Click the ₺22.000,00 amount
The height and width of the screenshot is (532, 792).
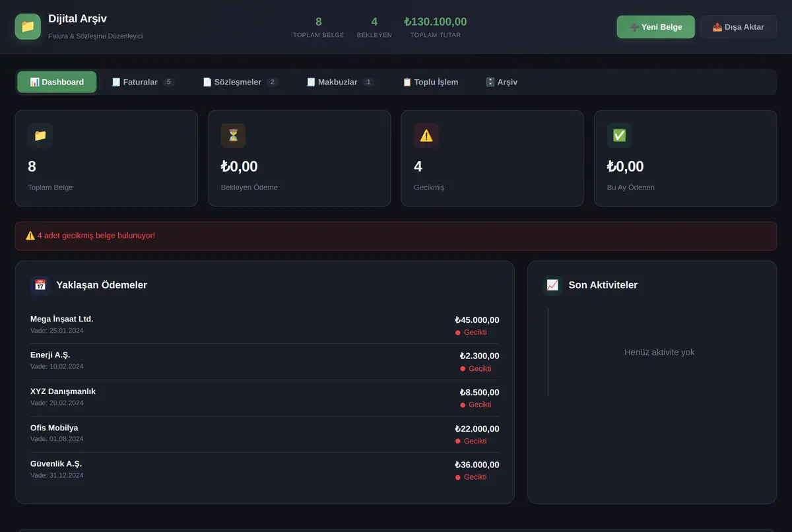(x=477, y=429)
